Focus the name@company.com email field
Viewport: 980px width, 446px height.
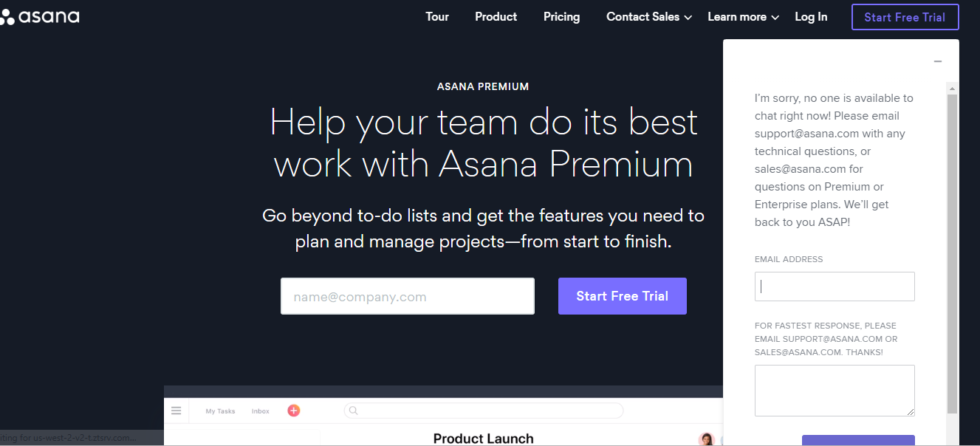pyautogui.click(x=408, y=296)
